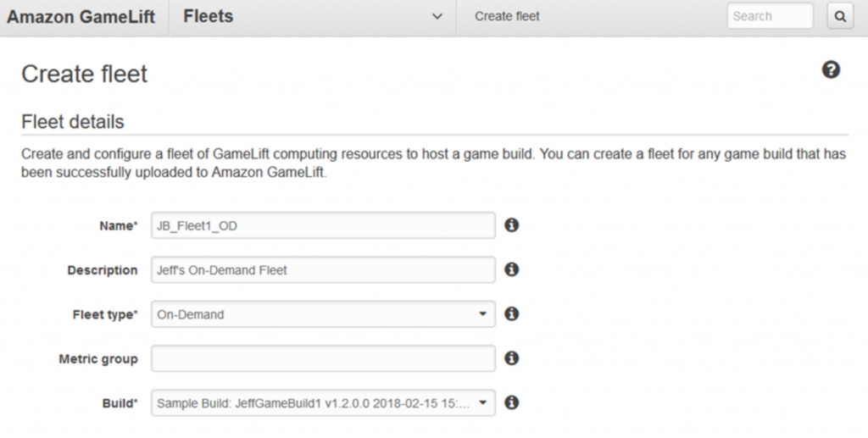This screenshot has width=868, height=438.
Task: Open the Fleets navigation dropdown
Action: tap(312, 17)
